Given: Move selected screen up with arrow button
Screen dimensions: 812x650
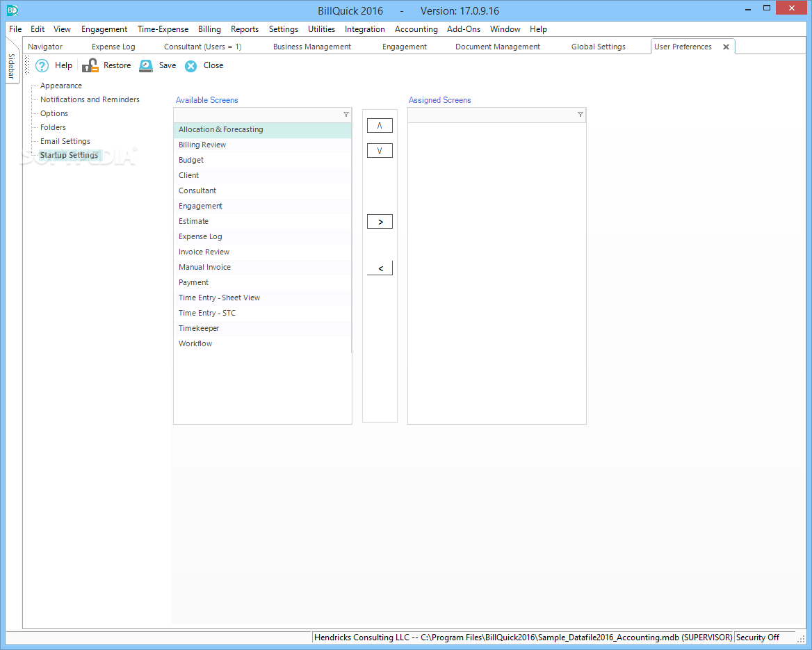Looking at the screenshot, I should [x=380, y=125].
